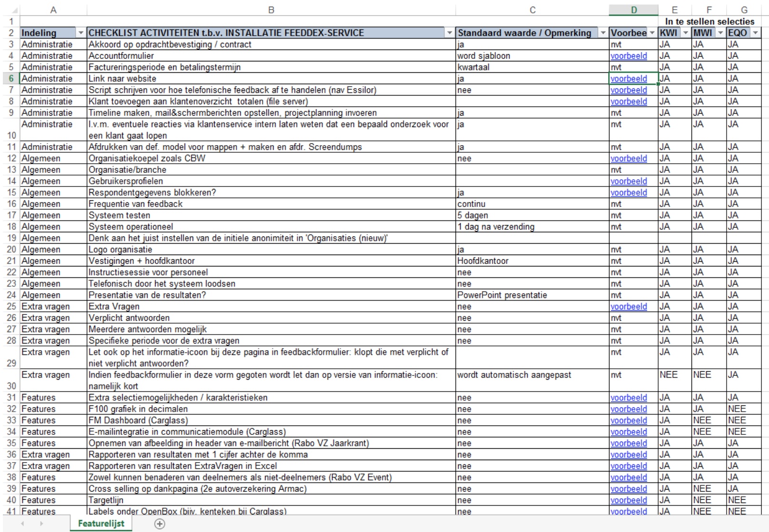Open the KWI column filter dropdown
The width and height of the screenshot is (769, 532).
click(x=685, y=33)
